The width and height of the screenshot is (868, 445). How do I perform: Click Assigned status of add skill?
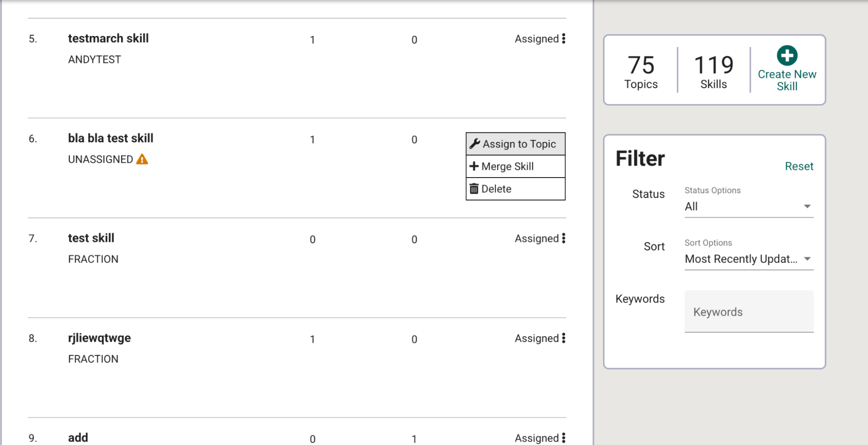537,438
